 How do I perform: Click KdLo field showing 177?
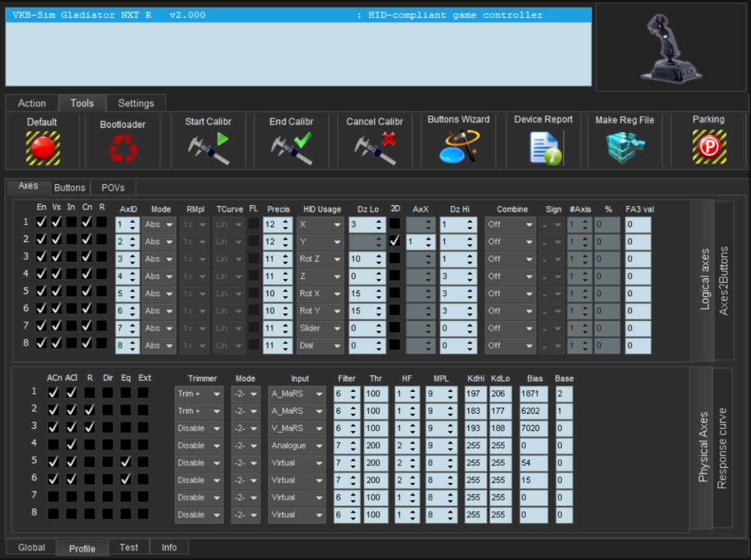pyautogui.click(x=500, y=411)
